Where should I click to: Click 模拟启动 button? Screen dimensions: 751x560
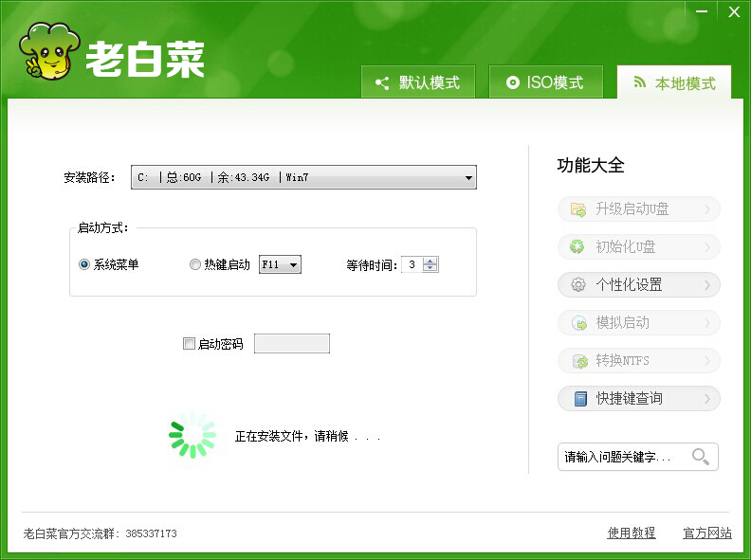[639, 322]
